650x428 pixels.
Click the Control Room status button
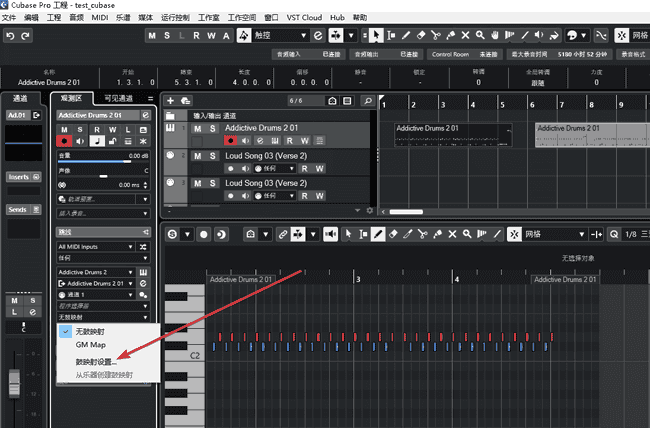coord(465,54)
